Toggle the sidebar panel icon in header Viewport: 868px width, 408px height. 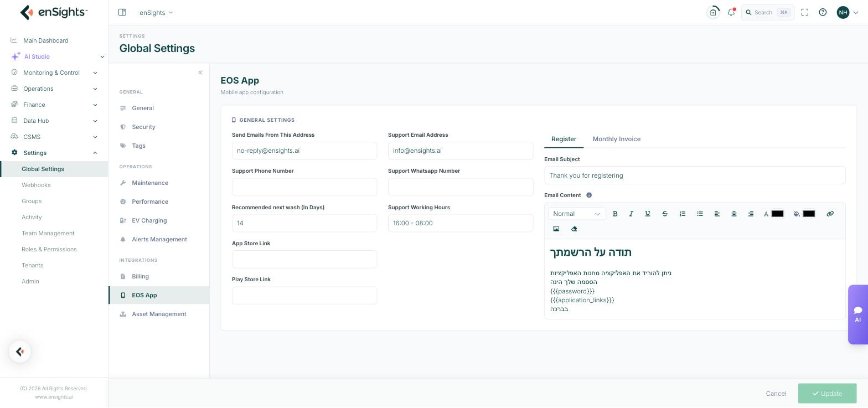tap(122, 12)
